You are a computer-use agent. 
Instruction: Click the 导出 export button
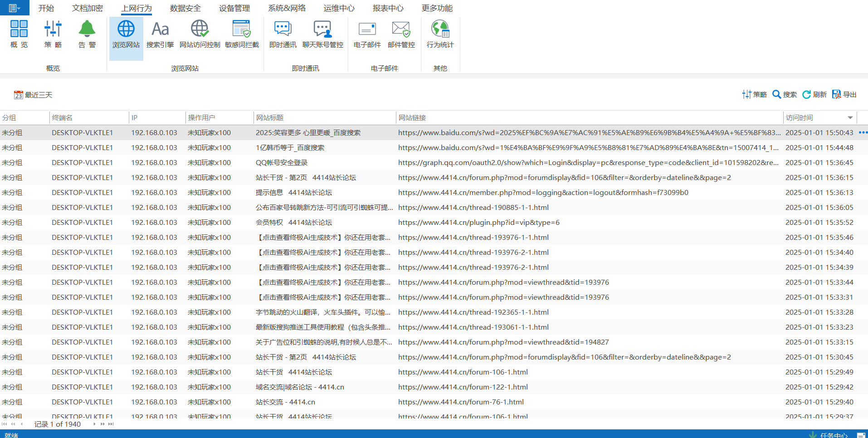[844, 94]
